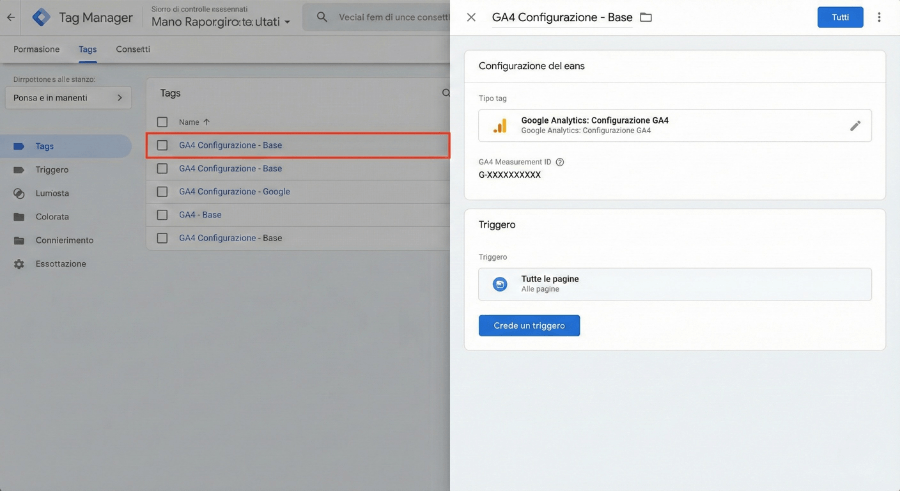Open the Tutte le pagine trigger row
Screen dimensions: 900x491
pos(675,284)
